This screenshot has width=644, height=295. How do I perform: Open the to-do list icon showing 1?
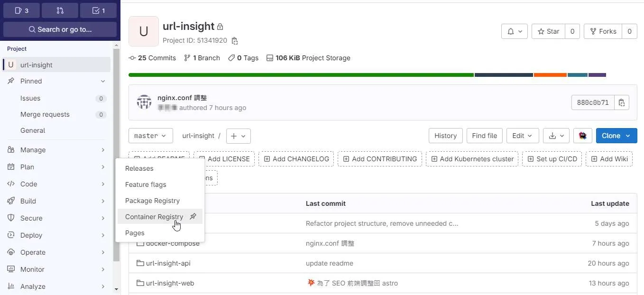click(x=98, y=10)
